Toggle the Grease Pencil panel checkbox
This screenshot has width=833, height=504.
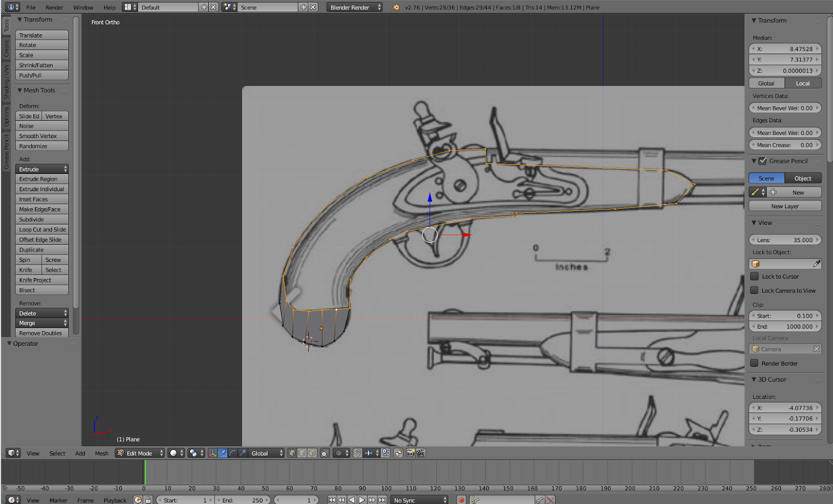tap(763, 161)
